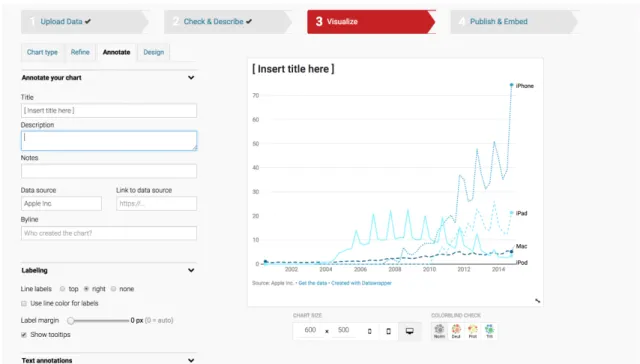Choose the Norm colorblind check icon
Viewport: 640px width, 364px height.
pos(439,331)
